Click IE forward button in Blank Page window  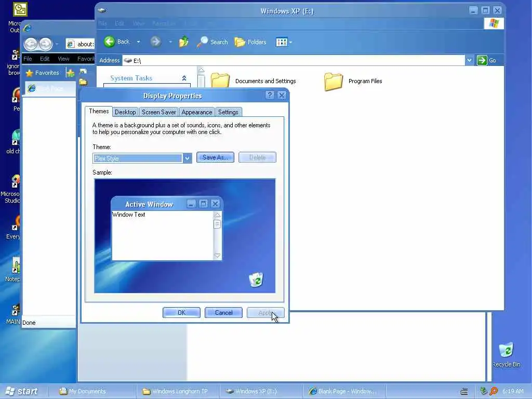coord(46,44)
